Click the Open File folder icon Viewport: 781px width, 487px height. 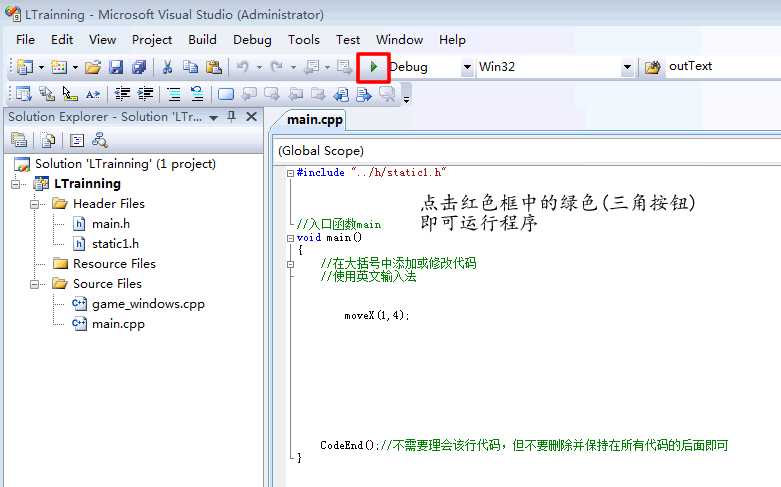point(93,67)
